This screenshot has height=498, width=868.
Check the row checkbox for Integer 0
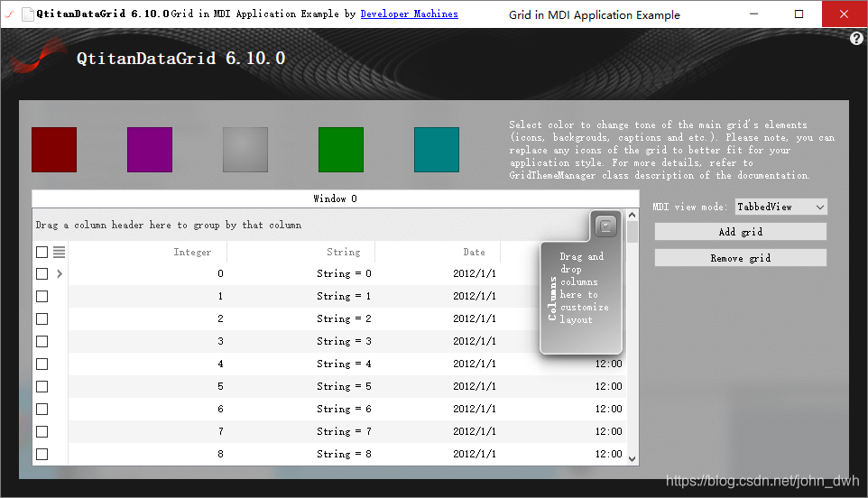[42, 274]
